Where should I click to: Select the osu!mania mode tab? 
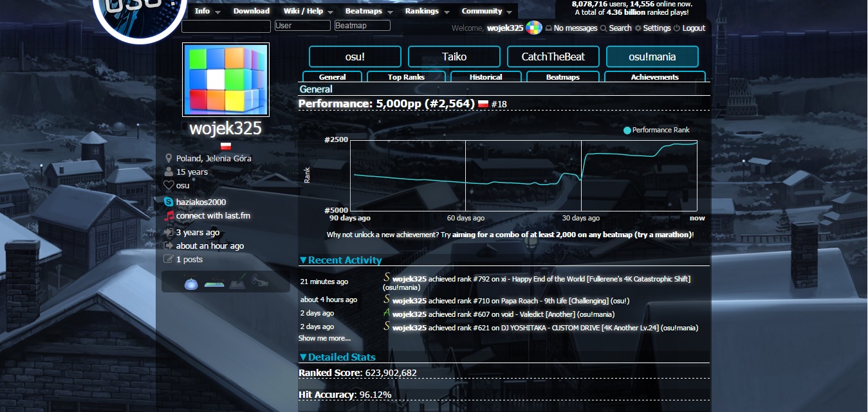(652, 57)
